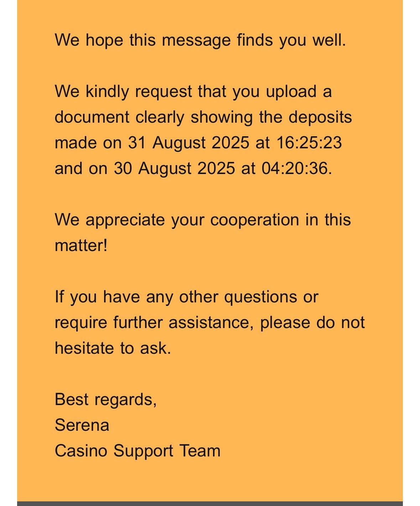Click the text "hesitate to ask."

tap(113, 348)
